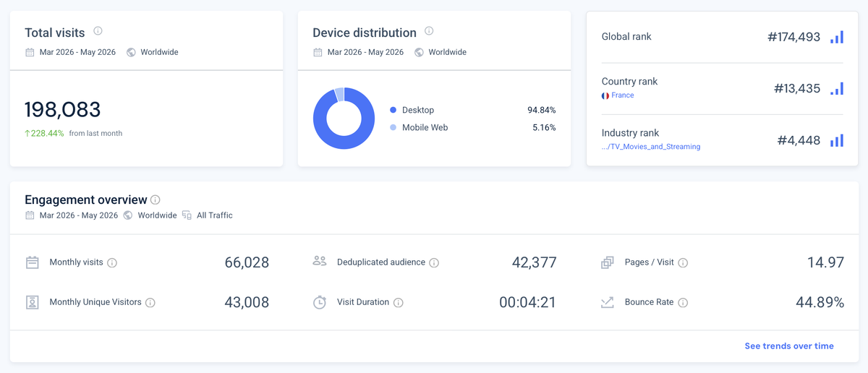Click the Global rank bar chart icon
The image size is (868, 373).
[837, 37]
